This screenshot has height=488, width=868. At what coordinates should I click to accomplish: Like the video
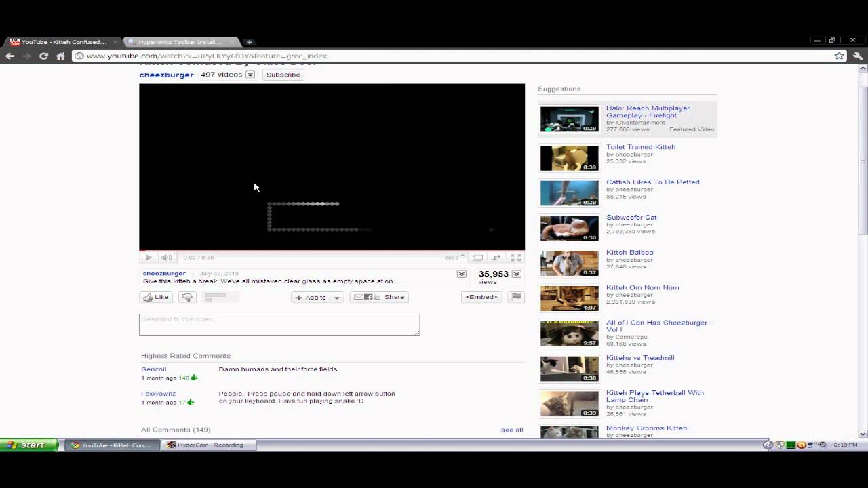click(156, 297)
